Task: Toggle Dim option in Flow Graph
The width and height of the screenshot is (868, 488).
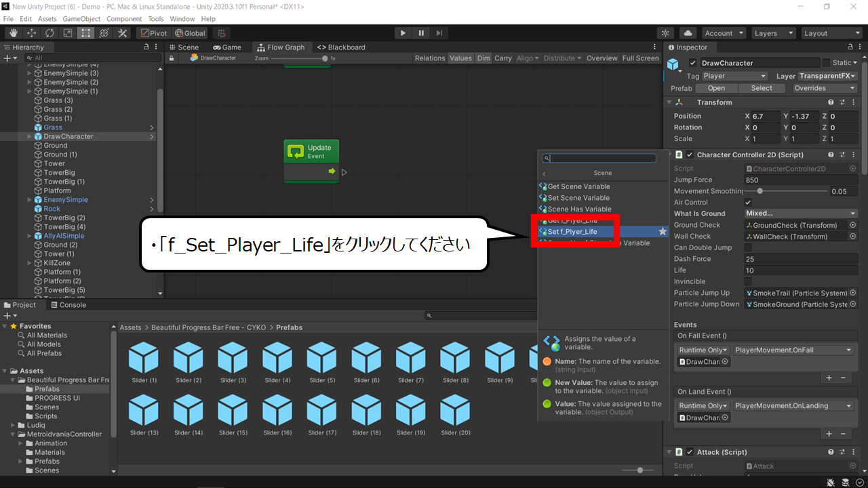Action: (x=484, y=58)
